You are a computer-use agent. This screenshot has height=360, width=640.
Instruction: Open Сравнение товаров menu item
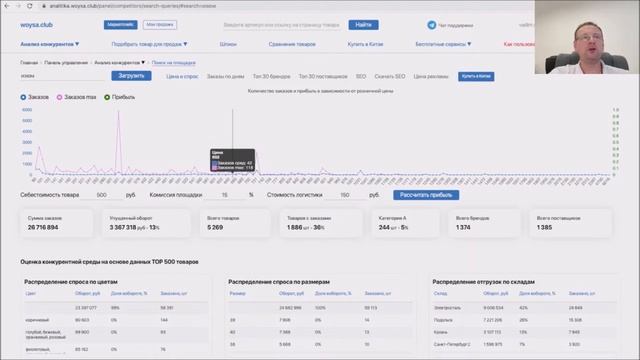pyautogui.click(x=292, y=44)
